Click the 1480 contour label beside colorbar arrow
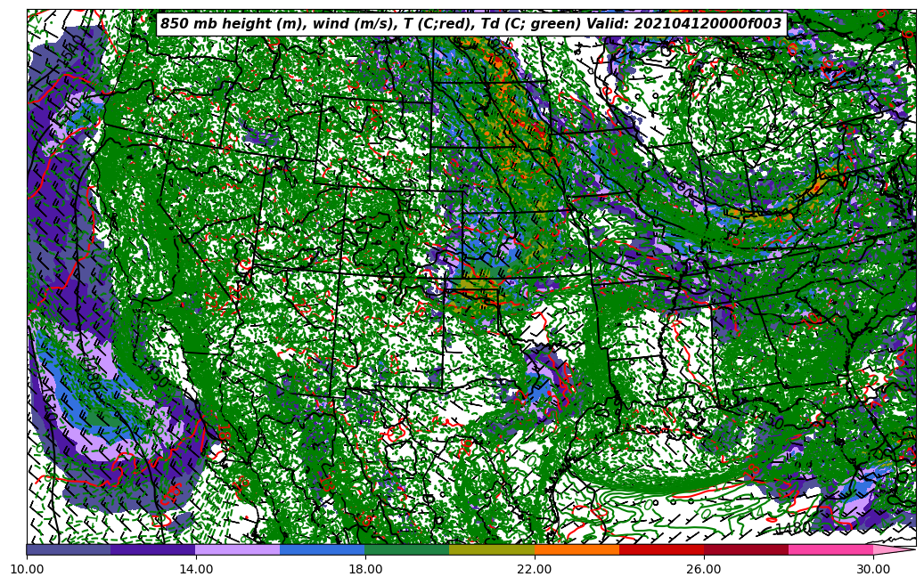 (x=792, y=530)
